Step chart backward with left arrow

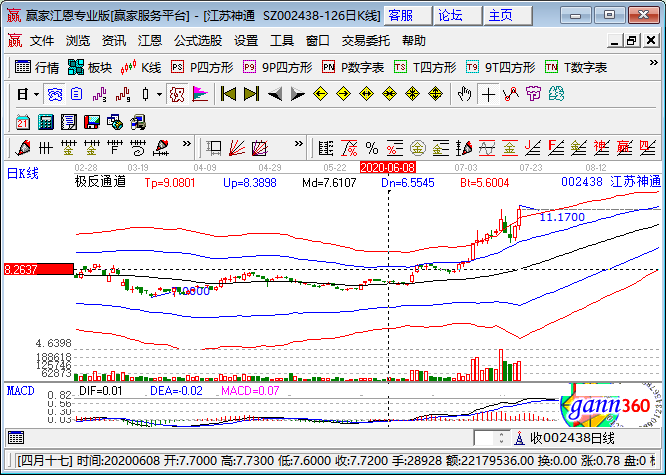click(275, 94)
